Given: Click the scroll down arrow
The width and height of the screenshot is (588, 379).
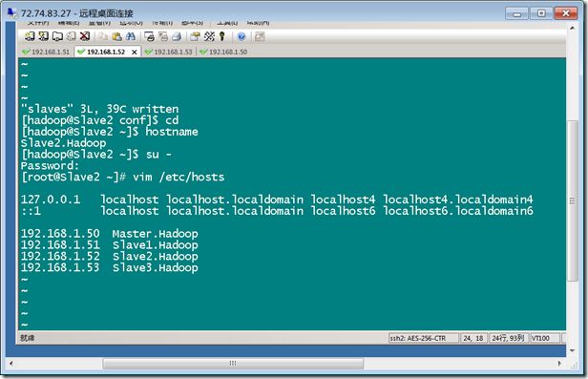Looking at the screenshot, I should pos(573,351).
